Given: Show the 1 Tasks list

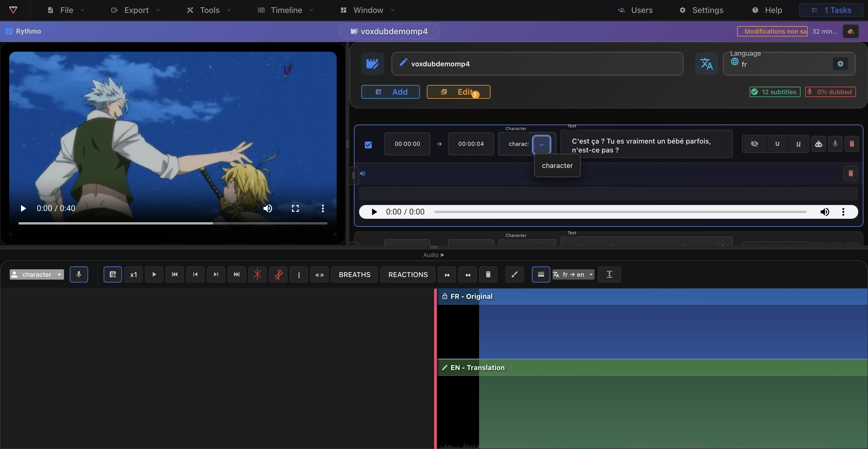Looking at the screenshot, I should pyautogui.click(x=831, y=10).
